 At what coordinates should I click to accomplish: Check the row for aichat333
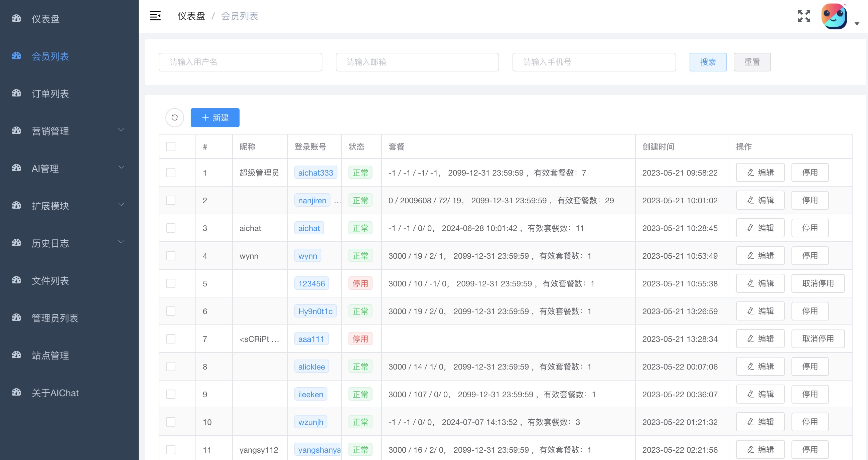(x=171, y=173)
